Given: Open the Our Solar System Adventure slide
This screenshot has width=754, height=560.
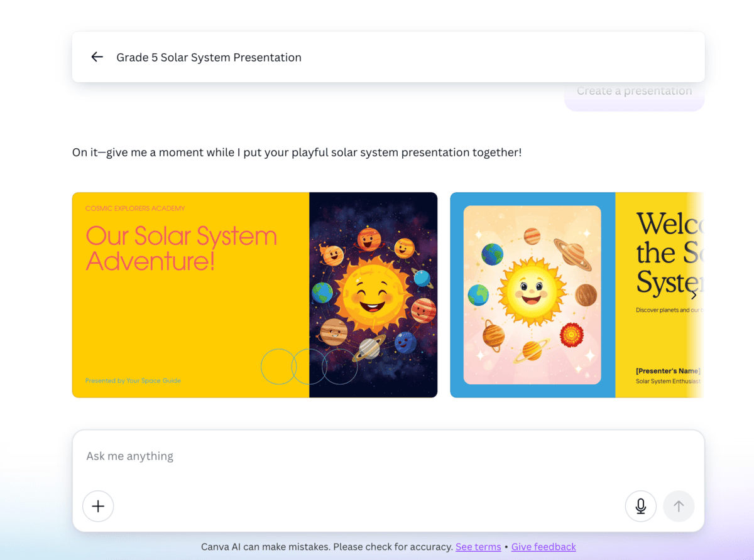Looking at the screenshot, I should [x=254, y=294].
